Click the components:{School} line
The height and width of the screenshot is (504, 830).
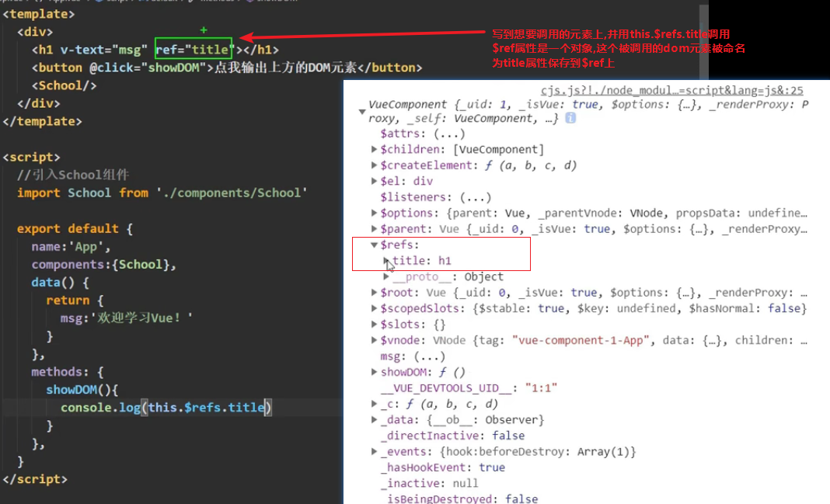coord(104,265)
